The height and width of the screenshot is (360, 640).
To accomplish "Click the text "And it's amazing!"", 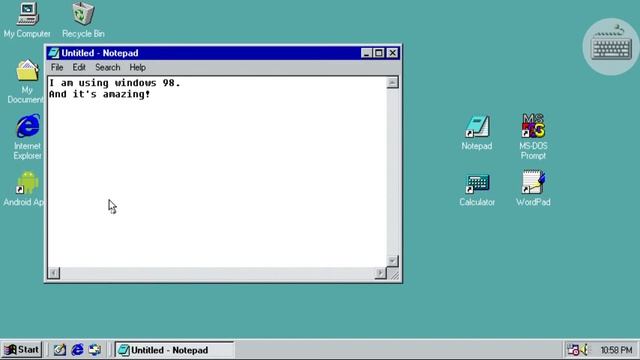I will click(x=100, y=94).
